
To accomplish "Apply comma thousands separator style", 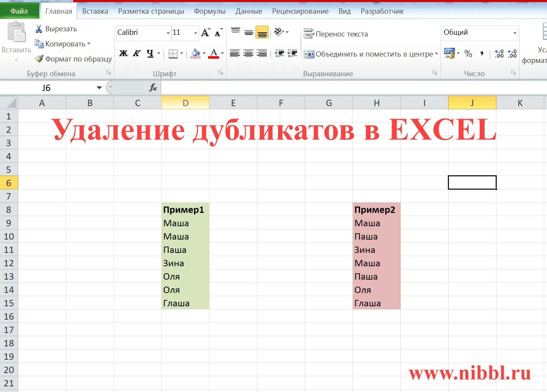I will pos(482,53).
